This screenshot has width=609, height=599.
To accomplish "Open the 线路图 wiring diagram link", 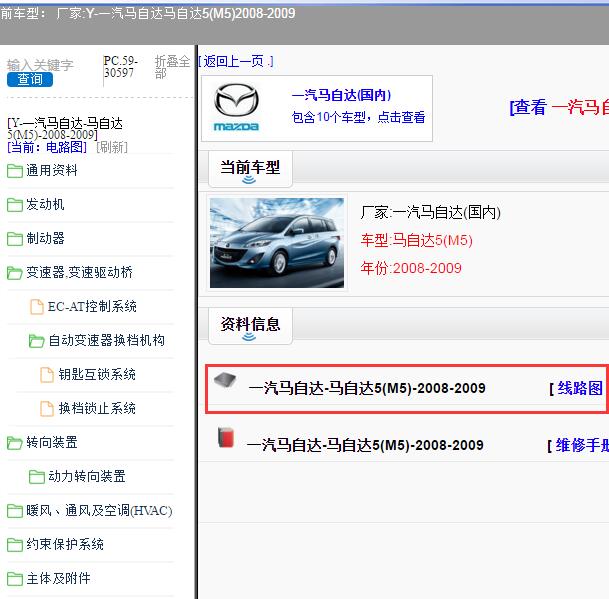I will tap(580, 388).
